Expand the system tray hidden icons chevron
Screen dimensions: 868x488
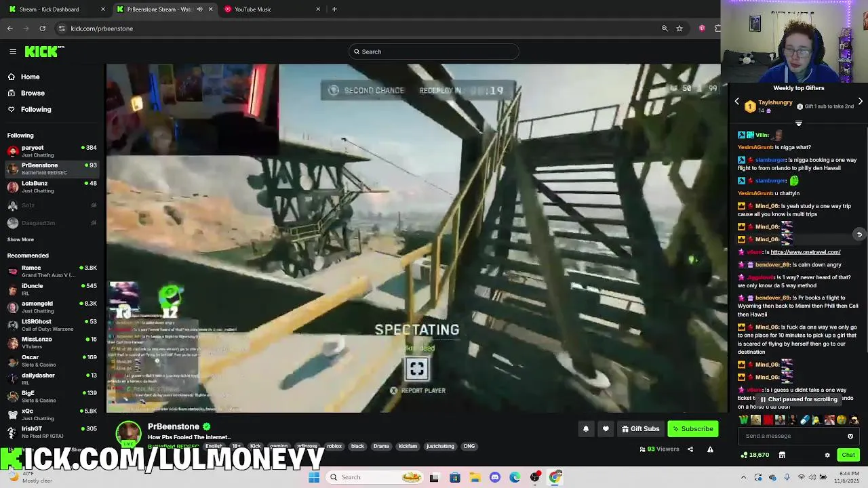pos(744,477)
